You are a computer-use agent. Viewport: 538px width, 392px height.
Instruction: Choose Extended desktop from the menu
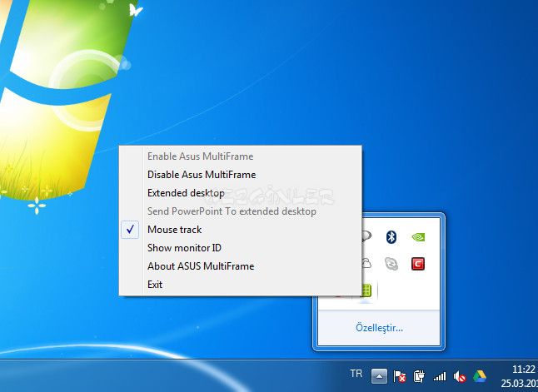[x=186, y=193]
